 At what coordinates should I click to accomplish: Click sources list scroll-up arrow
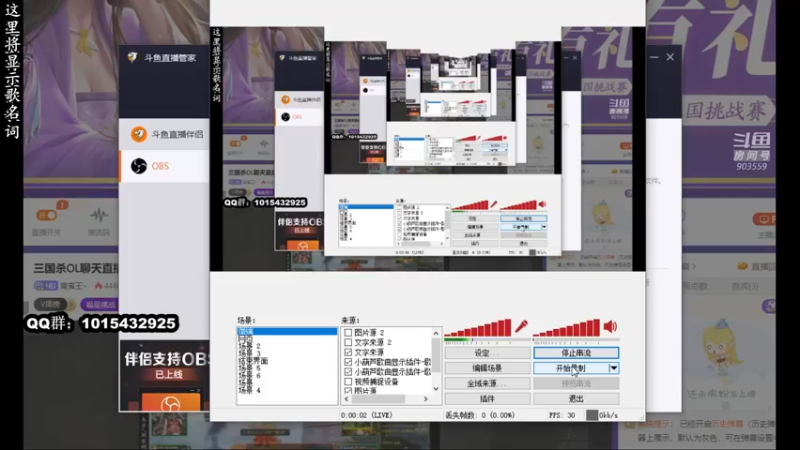click(x=436, y=333)
